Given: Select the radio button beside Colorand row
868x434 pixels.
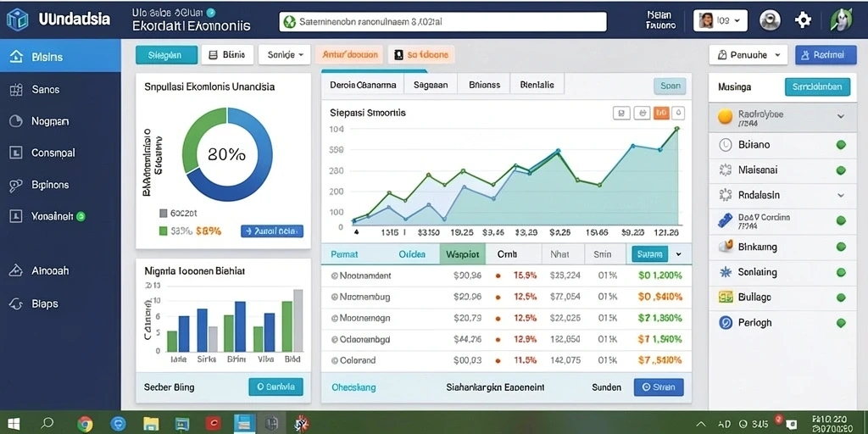Looking at the screenshot, I should [x=334, y=360].
